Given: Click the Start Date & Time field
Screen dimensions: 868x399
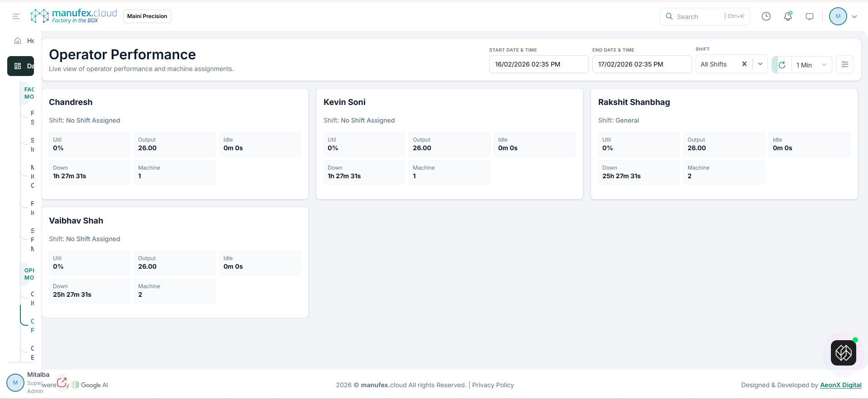Looking at the screenshot, I should coord(538,64).
